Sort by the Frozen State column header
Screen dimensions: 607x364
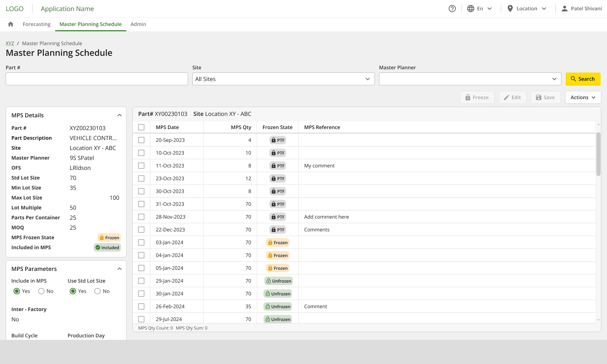tap(278, 127)
